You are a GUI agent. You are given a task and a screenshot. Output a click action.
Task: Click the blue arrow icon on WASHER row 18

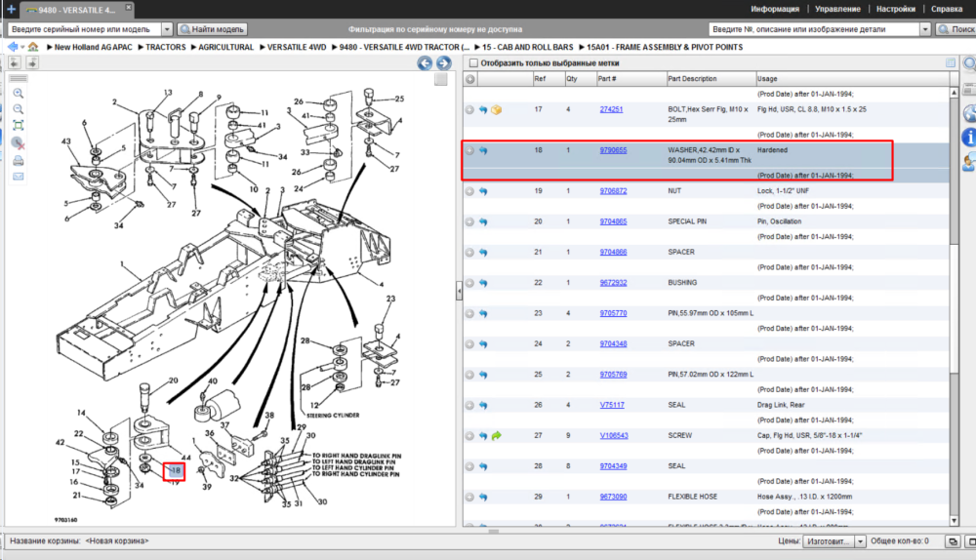[x=483, y=150]
